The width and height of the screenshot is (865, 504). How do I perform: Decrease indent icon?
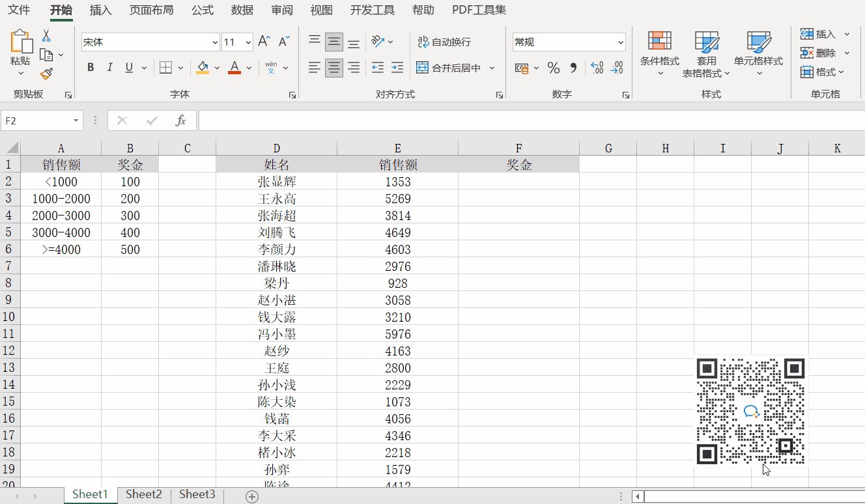point(378,68)
